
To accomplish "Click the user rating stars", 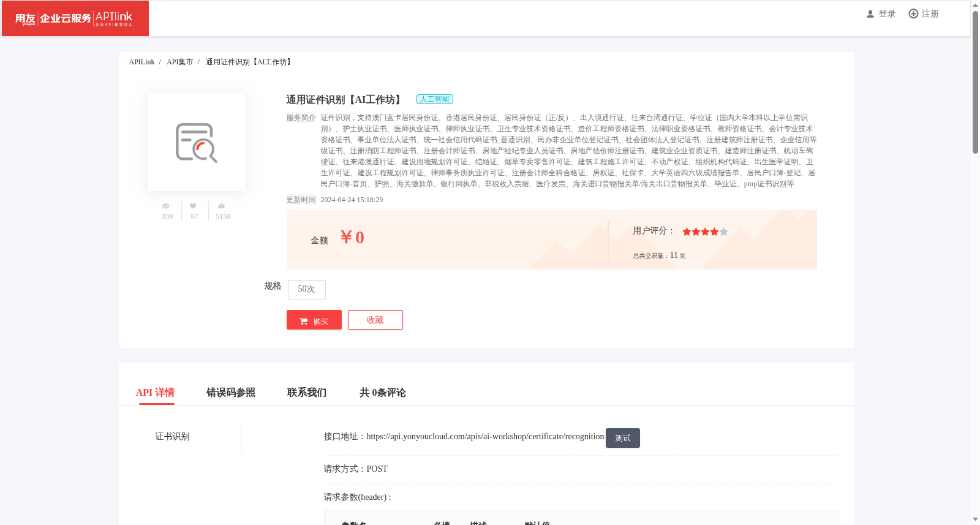I will [x=705, y=232].
